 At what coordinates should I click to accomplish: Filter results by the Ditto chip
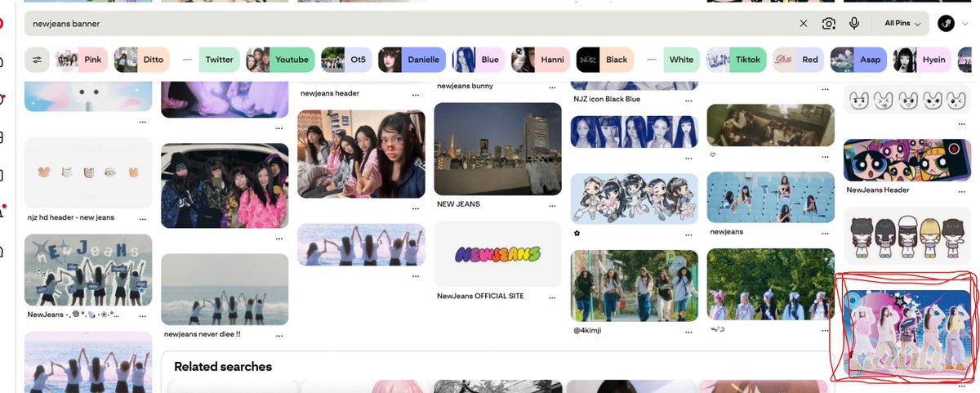[142, 60]
